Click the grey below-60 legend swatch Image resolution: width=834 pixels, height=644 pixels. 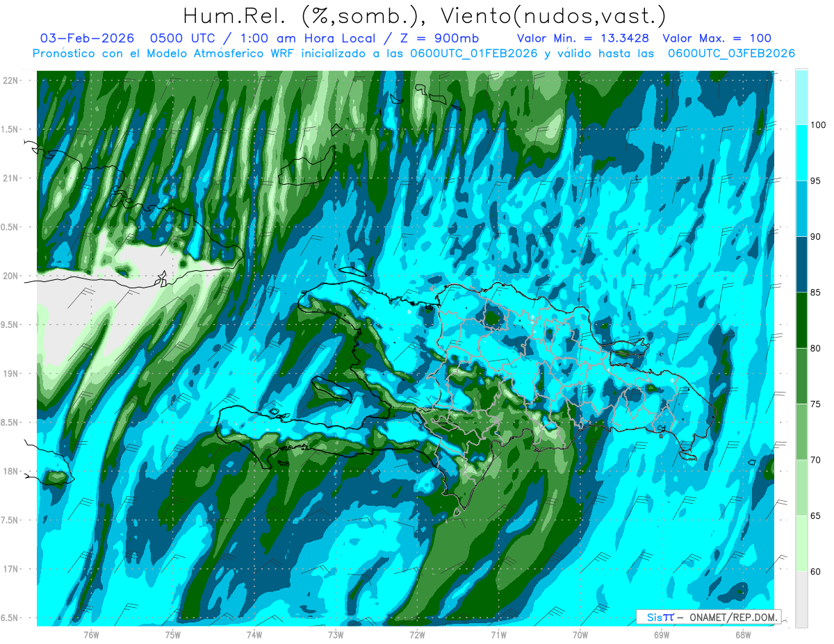(801, 600)
